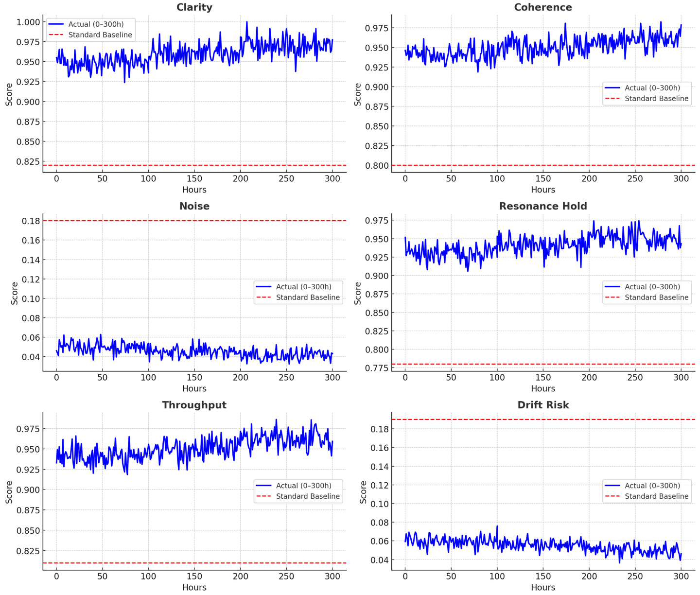The width and height of the screenshot is (700, 595).
Task: Click the "300" tick on the Clarity x-axis
Action: pos(332,178)
